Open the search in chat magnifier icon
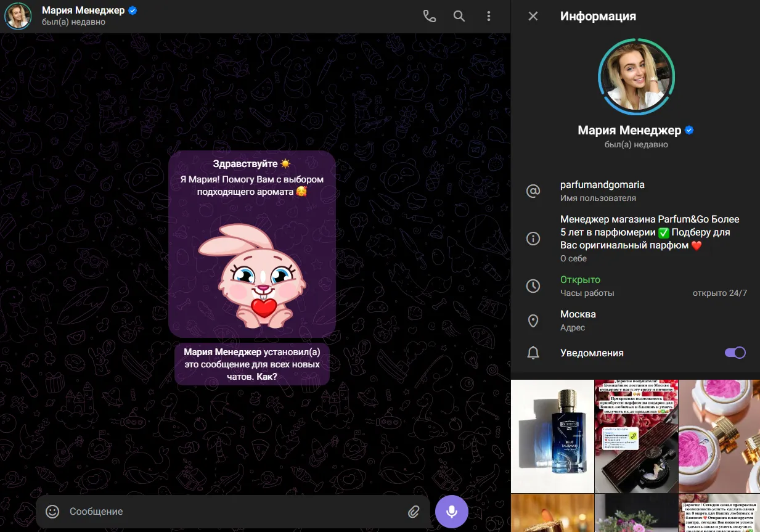The width and height of the screenshot is (760, 532). click(459, 17)
